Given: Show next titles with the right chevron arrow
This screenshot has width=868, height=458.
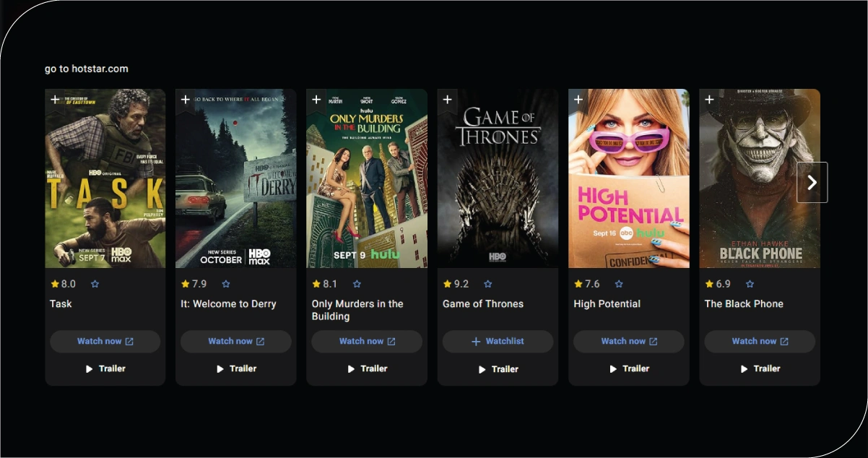Looking at the screenshot, I should pos(812,182).
